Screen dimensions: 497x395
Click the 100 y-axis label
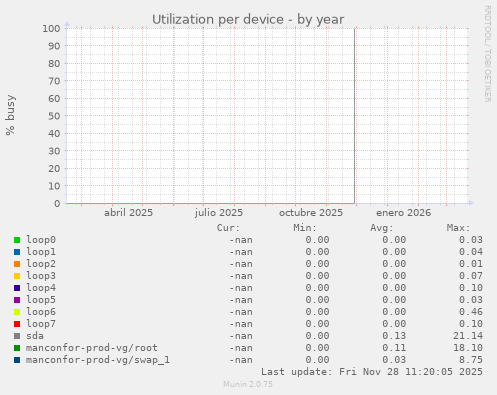(x=51, y=28)
